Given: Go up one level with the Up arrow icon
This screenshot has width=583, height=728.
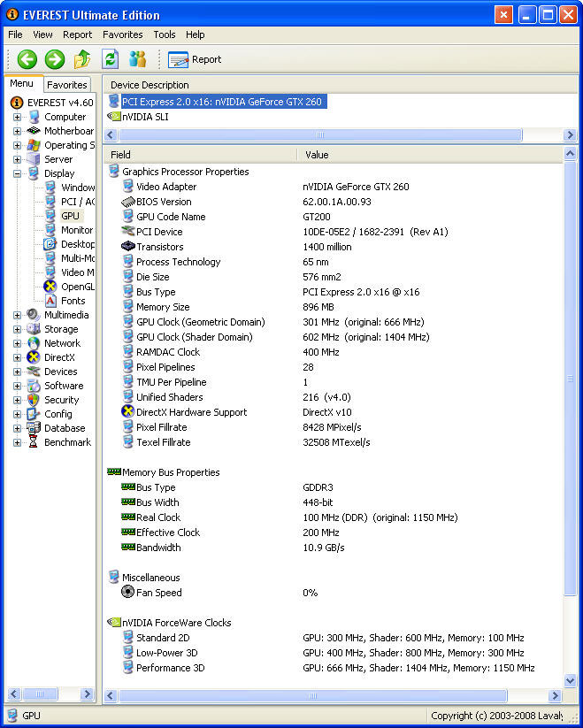Looking at the screenshot, I should [82, 59].
